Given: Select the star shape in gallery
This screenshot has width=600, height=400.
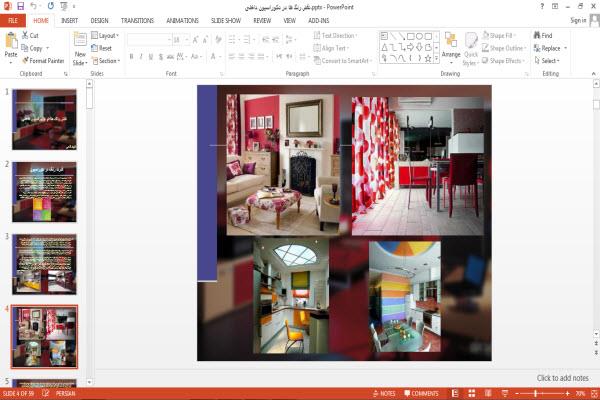Looking at the screenshot, I should point(428,58).
